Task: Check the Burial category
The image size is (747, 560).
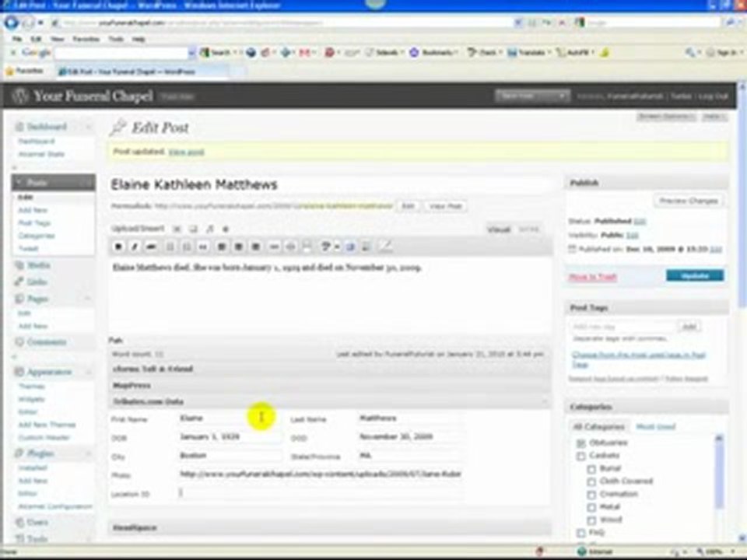Action: tap(591, 469)
